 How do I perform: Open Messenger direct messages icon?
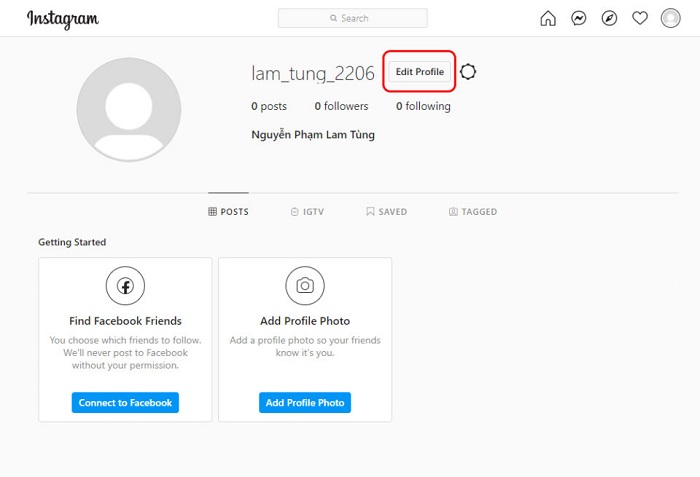[578, 18]
